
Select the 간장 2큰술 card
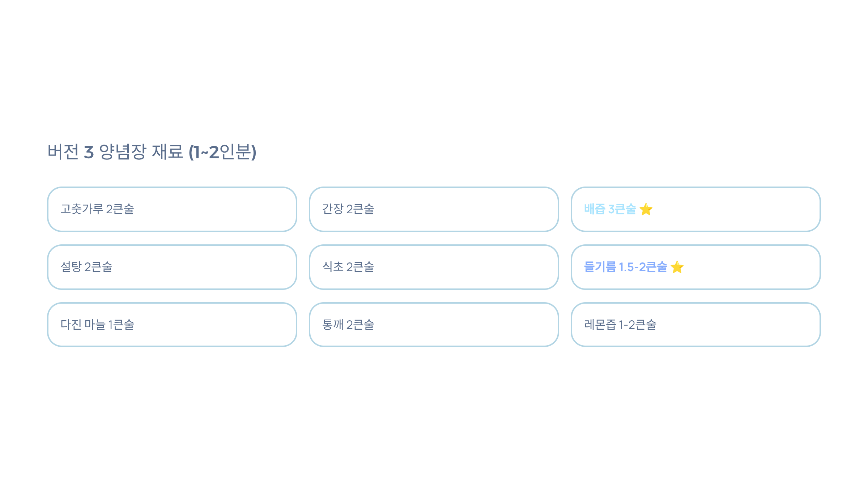pyautogui.click(x=434, y=209)
